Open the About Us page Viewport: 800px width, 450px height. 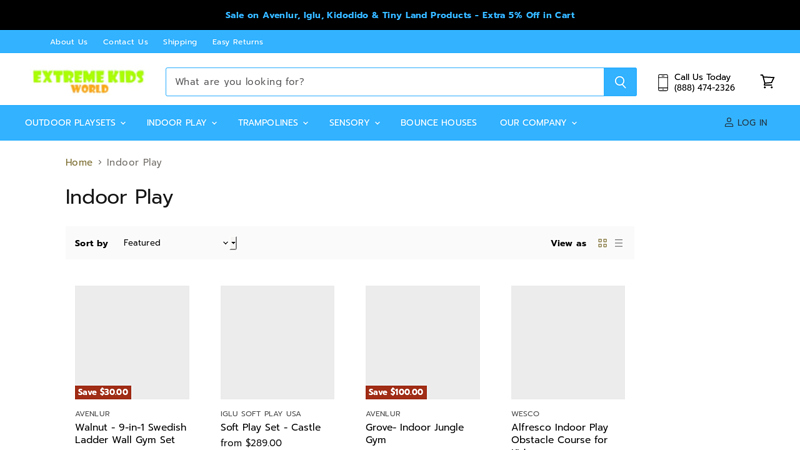pos(68,42)
